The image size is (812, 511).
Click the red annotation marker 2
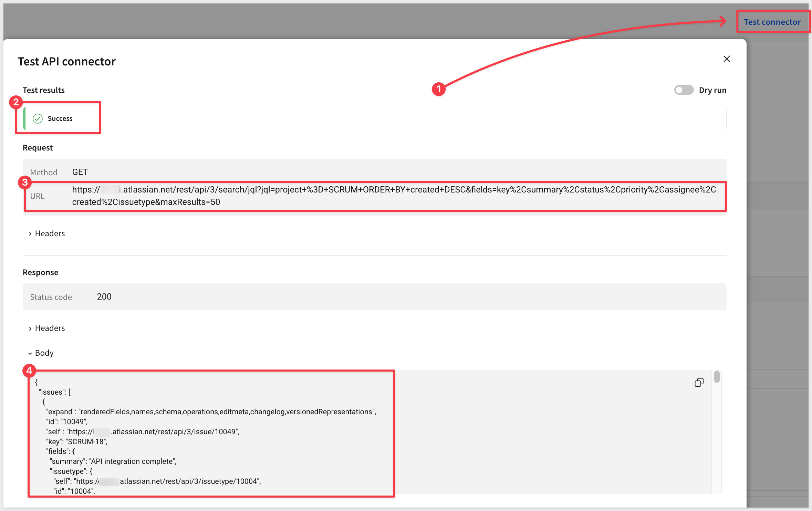tap(16, 102)
